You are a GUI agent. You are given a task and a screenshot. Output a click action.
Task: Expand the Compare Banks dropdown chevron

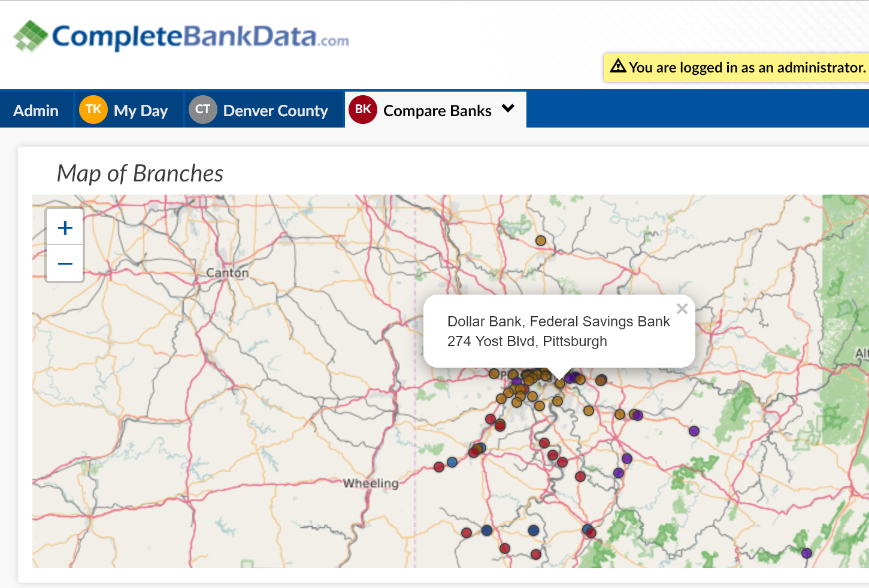(x=508, y=109)
